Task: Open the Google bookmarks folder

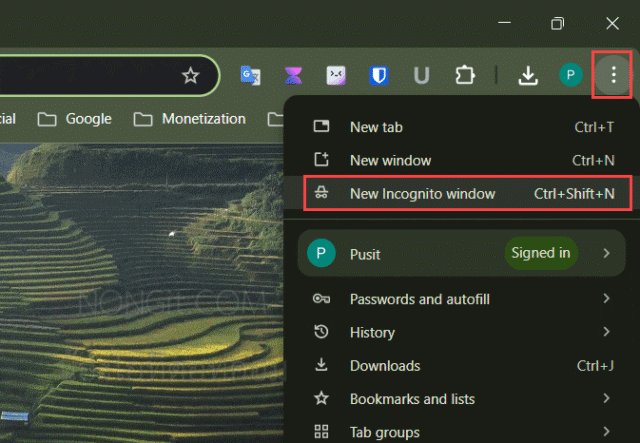Action: pos(74,119)
